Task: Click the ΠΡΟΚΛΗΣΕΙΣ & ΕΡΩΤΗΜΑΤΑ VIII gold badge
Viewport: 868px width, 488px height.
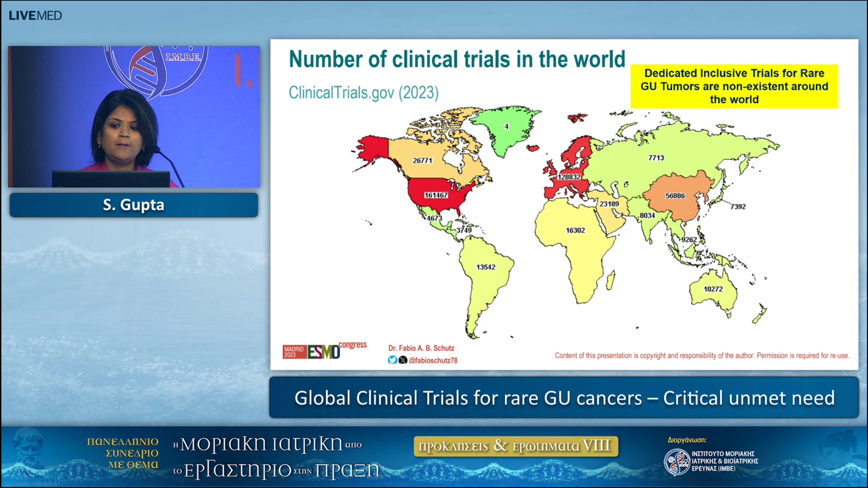Action: pyautogui.click(x=516, y=446)
